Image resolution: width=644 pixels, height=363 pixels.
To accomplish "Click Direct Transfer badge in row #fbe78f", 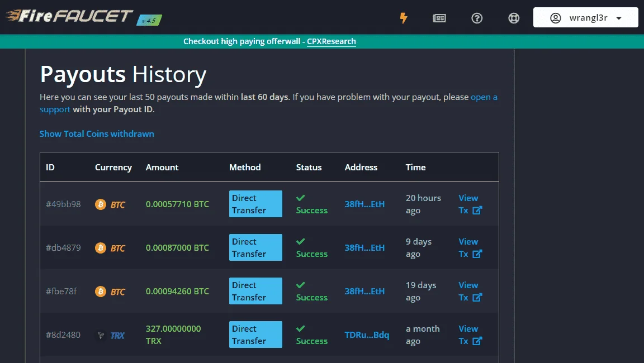I will [x=255, y=291].
